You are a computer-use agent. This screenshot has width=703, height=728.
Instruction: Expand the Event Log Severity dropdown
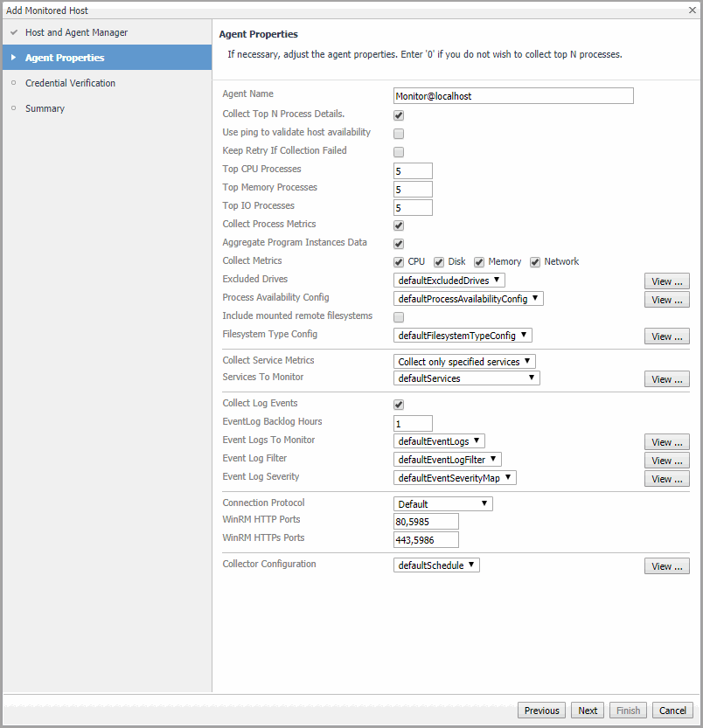pyautogui.click(x=455, y=478)
